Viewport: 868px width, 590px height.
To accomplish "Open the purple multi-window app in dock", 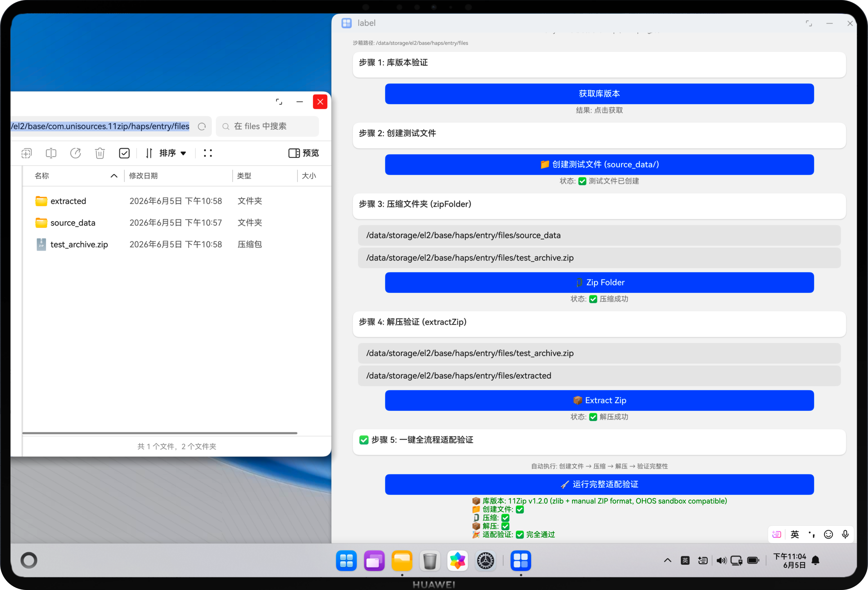I will pyautogui.click(x=374, y=560).
